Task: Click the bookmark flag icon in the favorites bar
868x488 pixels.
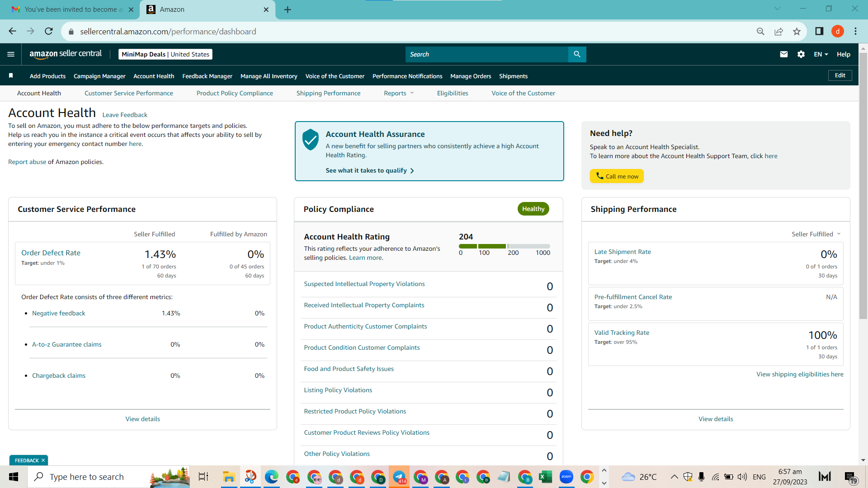Action: [11, 75]
